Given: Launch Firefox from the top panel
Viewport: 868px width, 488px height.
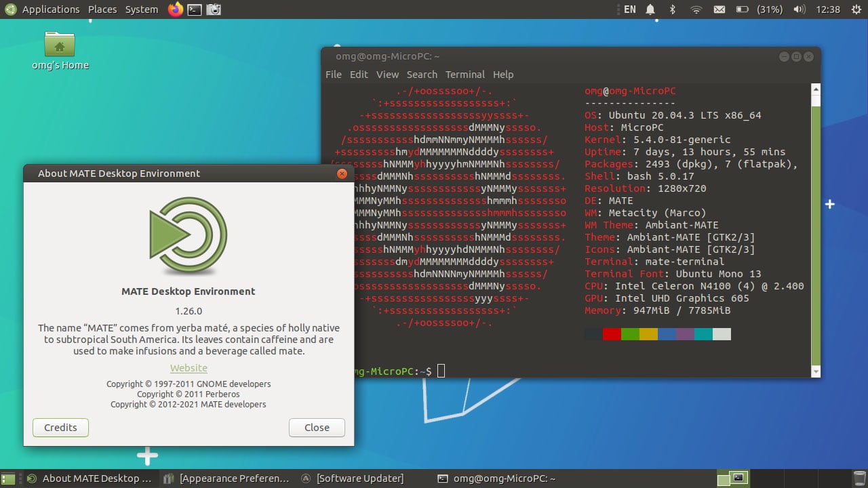Looking at the screenshot, I should [x=176, y=9].
